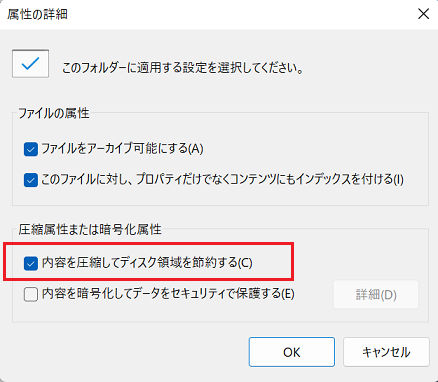The width and height of the screenshot is (438, 382).
Task: Click the ファイルの属性 group heading
Action: pos(54,113)
